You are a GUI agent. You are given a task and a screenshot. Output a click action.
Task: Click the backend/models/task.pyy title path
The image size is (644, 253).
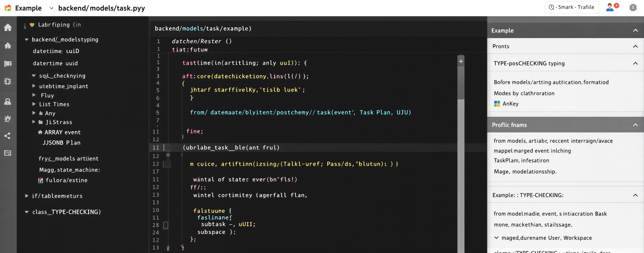[101, 8]
